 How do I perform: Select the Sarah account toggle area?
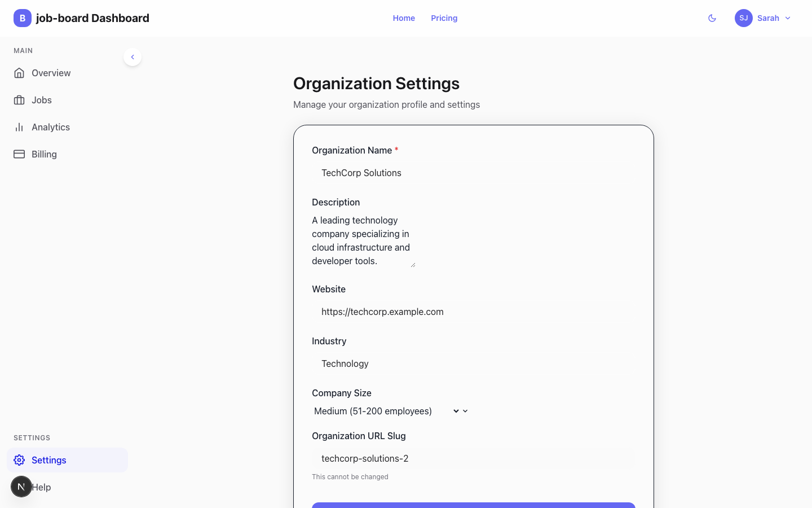coord(768,18)
